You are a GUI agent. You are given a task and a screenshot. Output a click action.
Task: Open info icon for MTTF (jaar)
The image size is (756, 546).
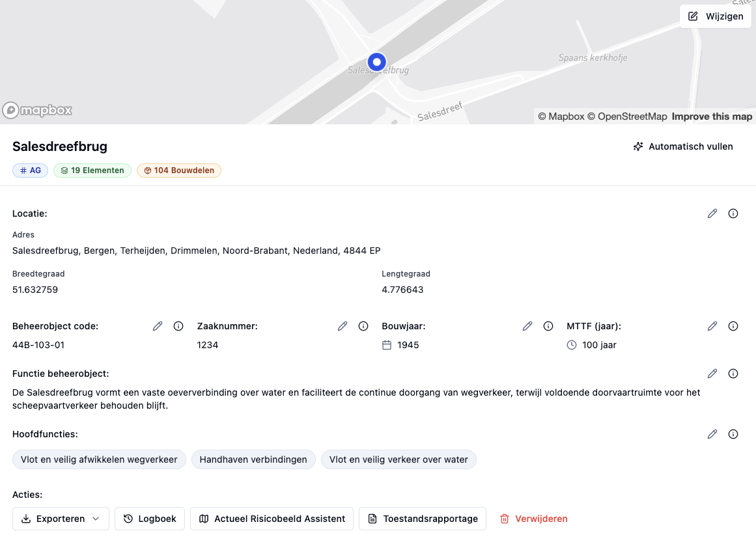[x=733, y=326]
